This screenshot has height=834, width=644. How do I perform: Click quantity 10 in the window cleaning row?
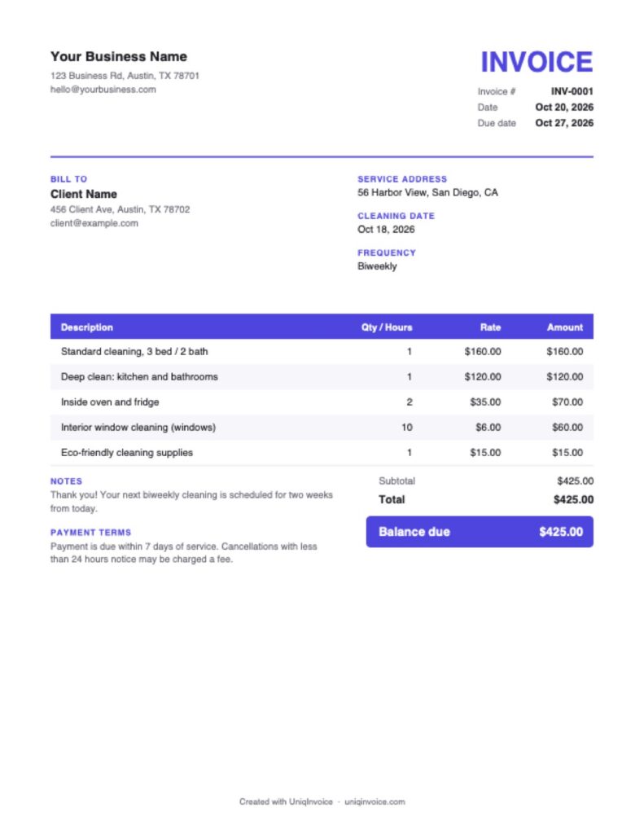point(407,427)
